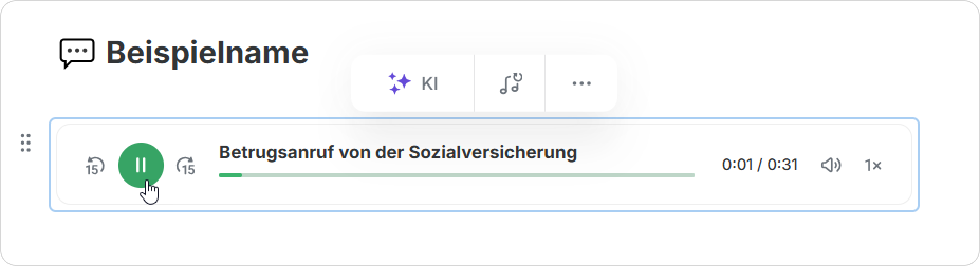This screenshot has height=266, width=980.
Task: Click the dark green played portion of the progress bar
Action: coord(230,175)
